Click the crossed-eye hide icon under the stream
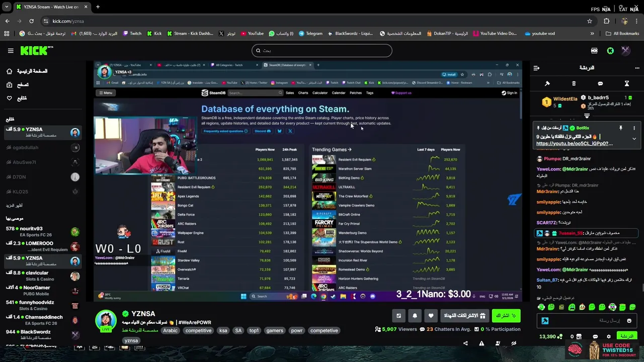Viewport: 644px width, 362px height. (x=514, y=343)
